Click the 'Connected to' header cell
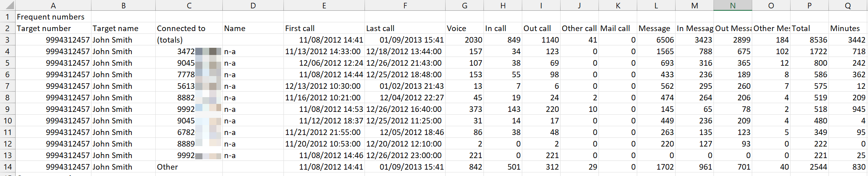868x176 pixels. (x=181, y=28)
